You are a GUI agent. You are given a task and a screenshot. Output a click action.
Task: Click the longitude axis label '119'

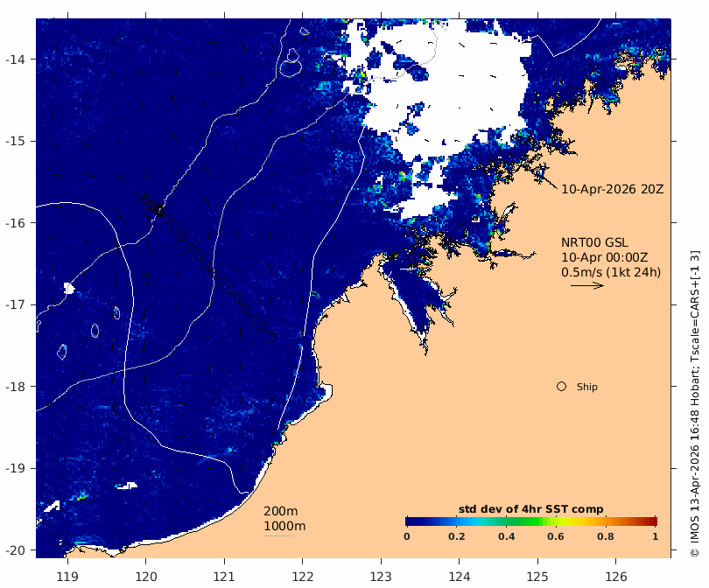click(67, 577)
